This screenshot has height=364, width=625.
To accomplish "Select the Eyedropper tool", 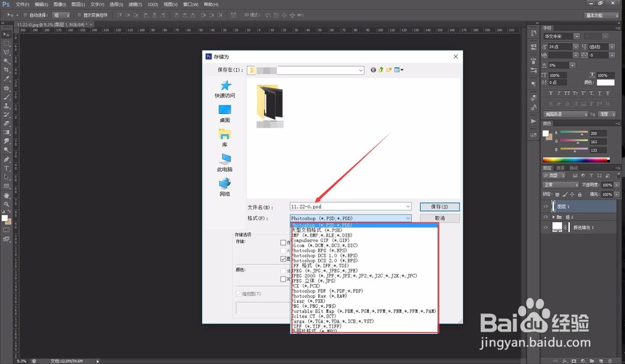I will pos(6,79).
